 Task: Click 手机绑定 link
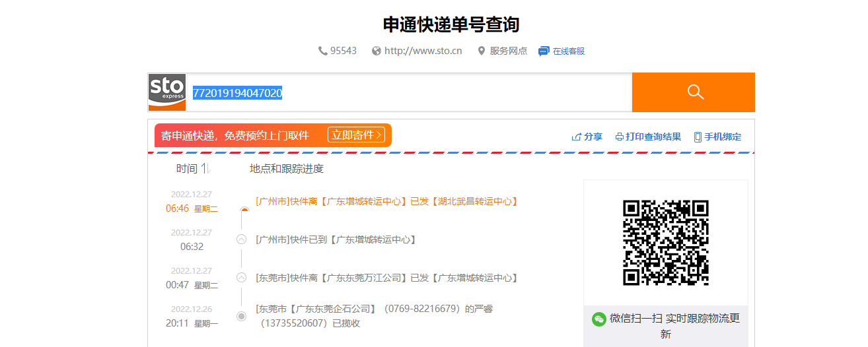pyautogui.click(x=723, y=137)
